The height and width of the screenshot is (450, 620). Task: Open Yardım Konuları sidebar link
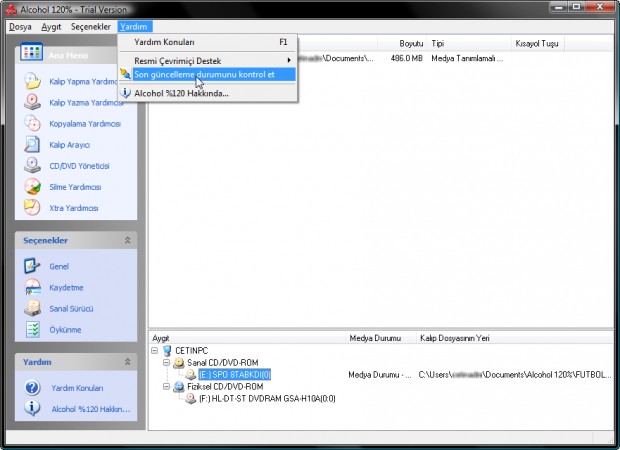click(77, 388)
